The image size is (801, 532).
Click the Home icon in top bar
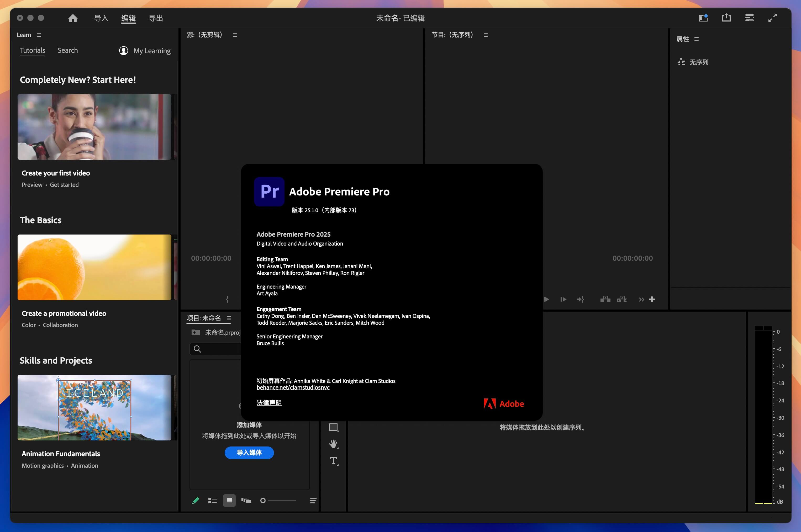coord(73,18)
